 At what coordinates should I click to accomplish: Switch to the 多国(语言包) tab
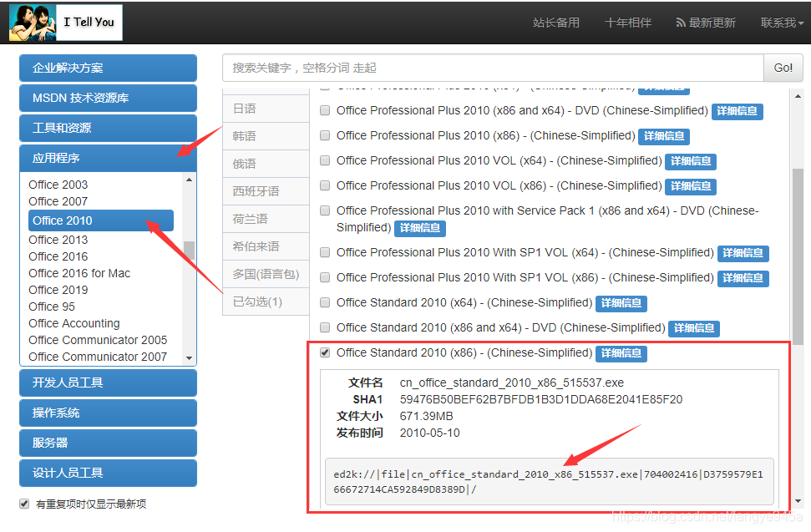(x=266, y=274)
